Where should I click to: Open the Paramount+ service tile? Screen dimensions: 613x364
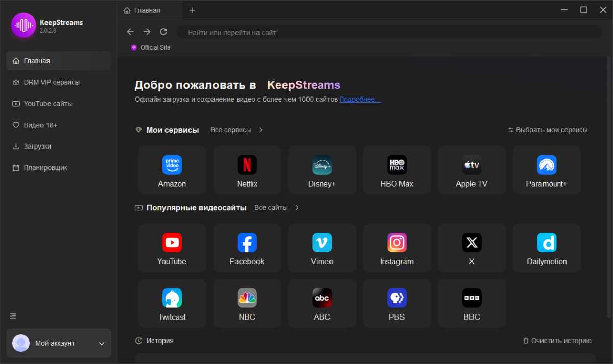tap(547, 170)
